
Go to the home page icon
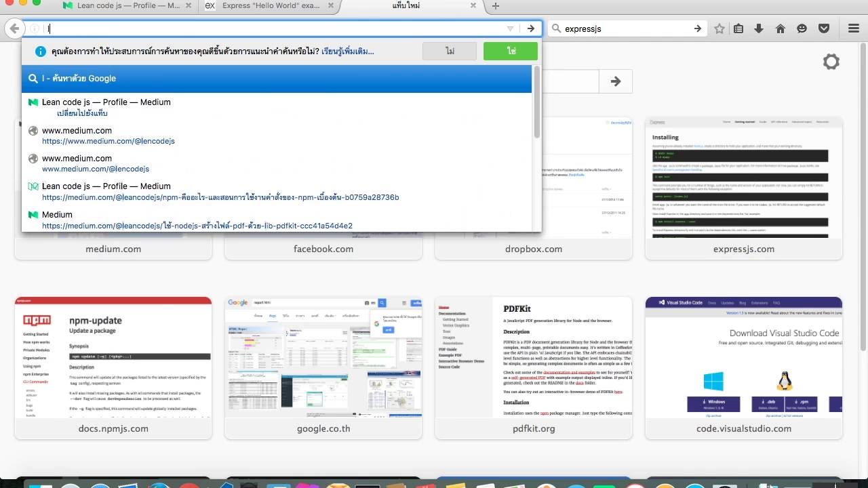[x=781, y=28]
